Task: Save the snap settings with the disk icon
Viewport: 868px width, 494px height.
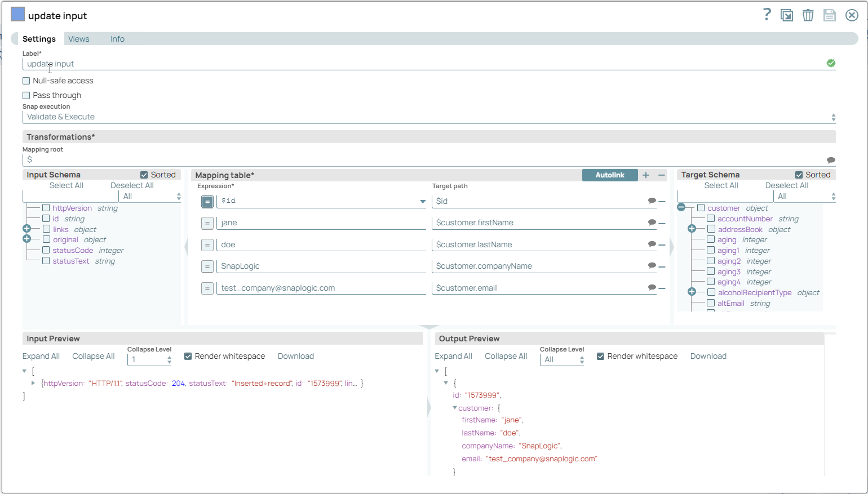Action: click(x=829, y=15)
